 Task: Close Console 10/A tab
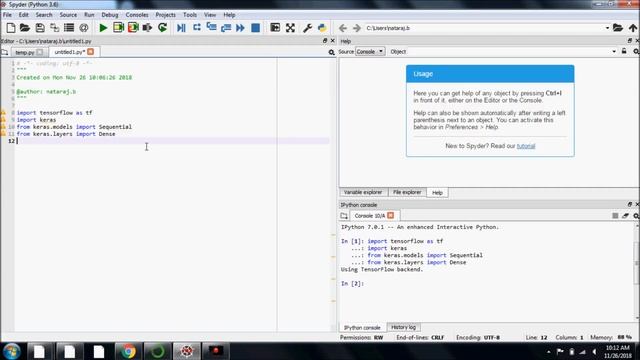pos(391,215)
